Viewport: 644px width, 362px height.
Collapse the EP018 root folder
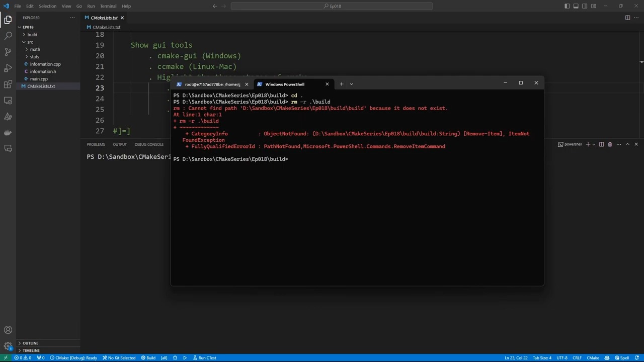(28, 27)
